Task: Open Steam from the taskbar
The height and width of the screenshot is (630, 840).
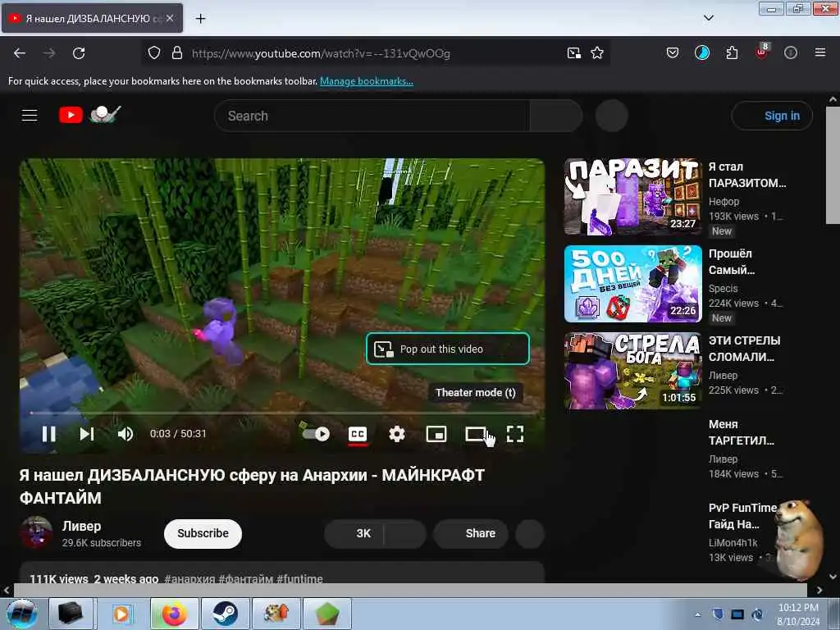Action: 225,614
